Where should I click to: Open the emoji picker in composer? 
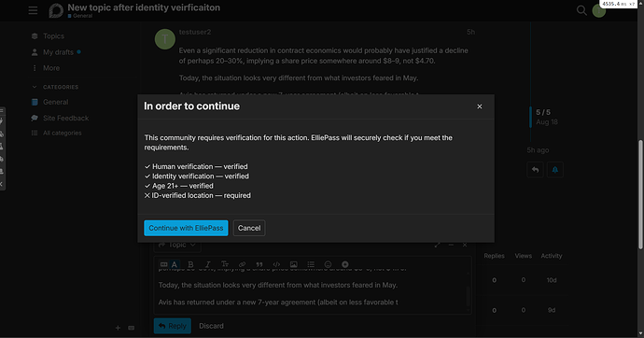point(328,264)
